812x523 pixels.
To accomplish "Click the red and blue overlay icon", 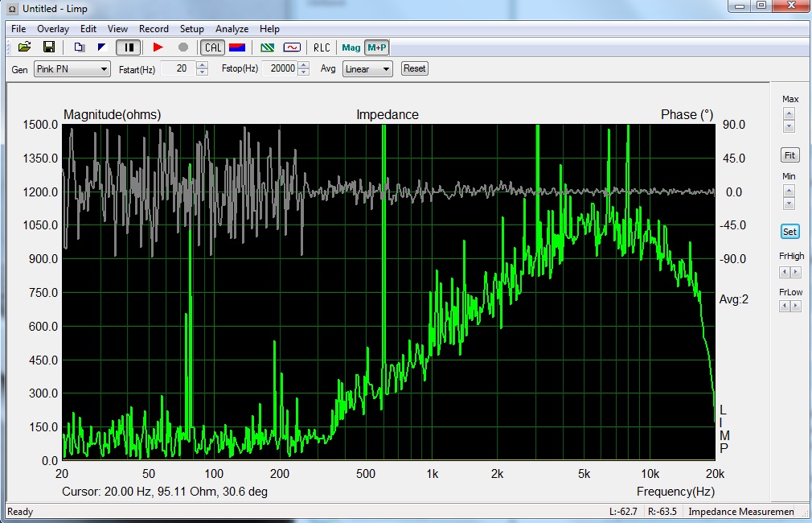I will 237,47.
